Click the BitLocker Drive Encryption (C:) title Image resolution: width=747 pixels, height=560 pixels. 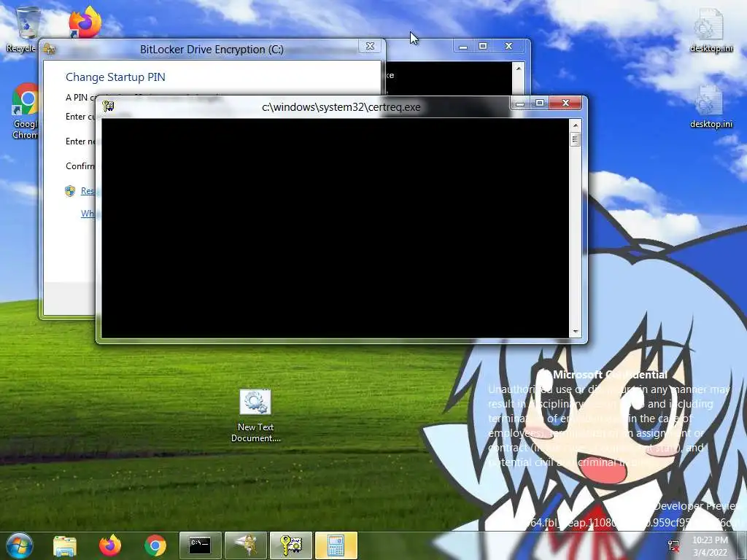click(x=212, y=50)
